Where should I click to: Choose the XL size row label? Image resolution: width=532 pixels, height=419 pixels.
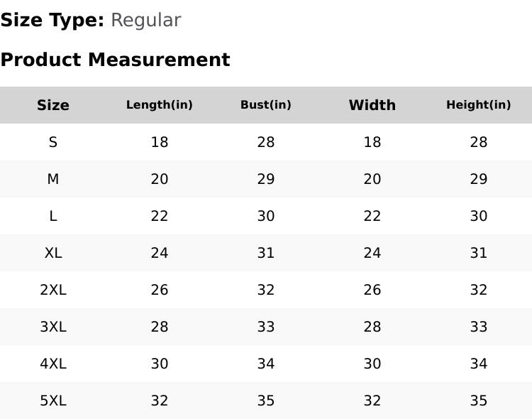(53, 253)
